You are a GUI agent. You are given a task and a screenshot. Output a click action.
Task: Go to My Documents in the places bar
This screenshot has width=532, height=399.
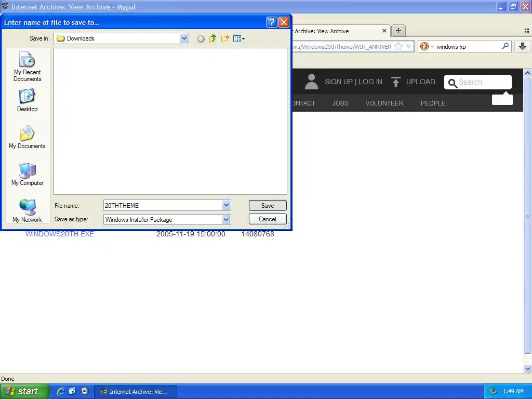[x=27, y=137]
